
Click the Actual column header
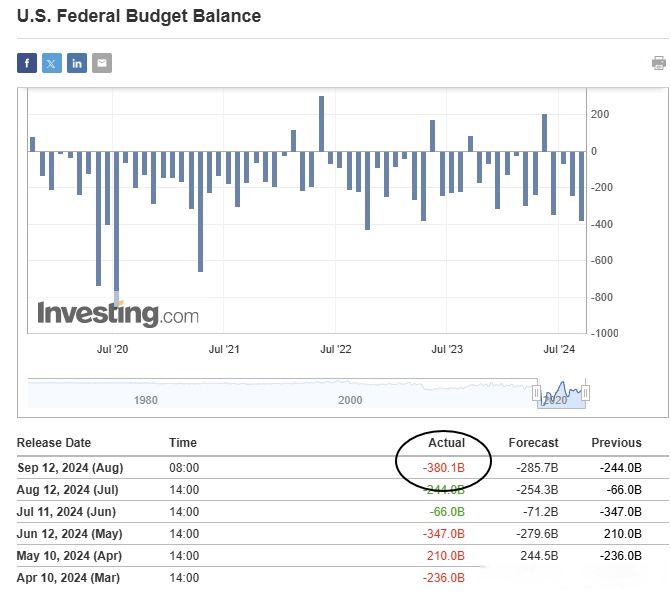point(447,443)
